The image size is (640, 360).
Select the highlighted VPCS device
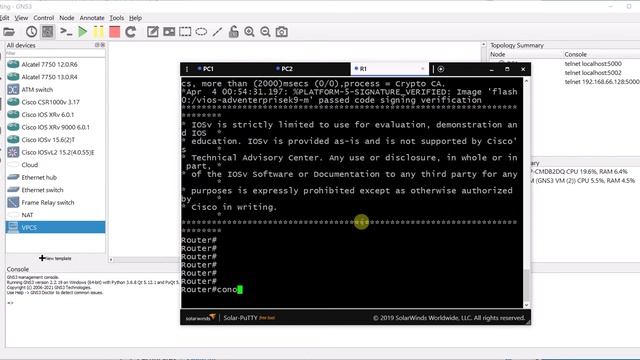pos(55,227)
